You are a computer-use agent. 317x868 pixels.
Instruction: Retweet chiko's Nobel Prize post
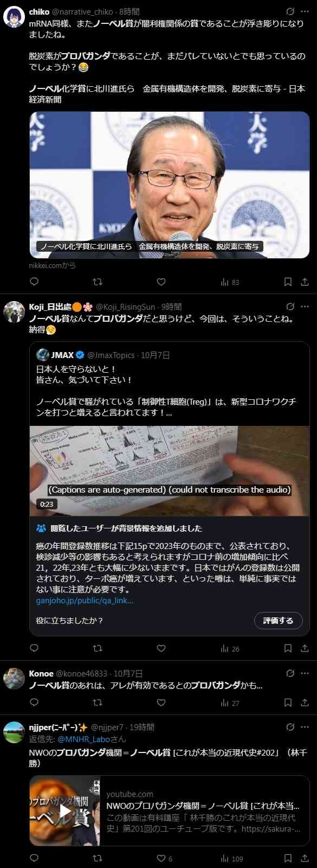98,282
